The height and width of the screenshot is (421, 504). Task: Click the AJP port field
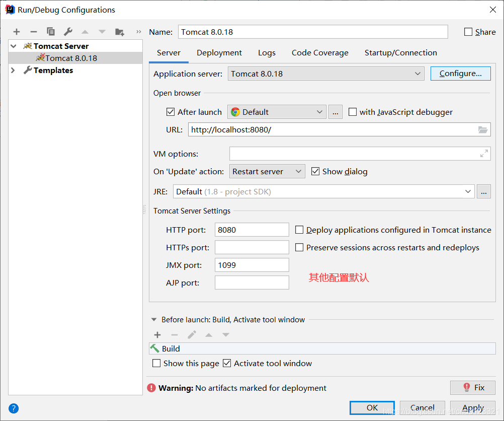point(251,283)
